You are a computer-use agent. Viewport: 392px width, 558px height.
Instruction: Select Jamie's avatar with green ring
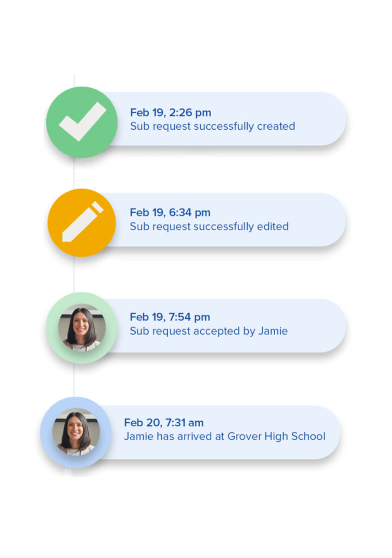coord(82,327)
